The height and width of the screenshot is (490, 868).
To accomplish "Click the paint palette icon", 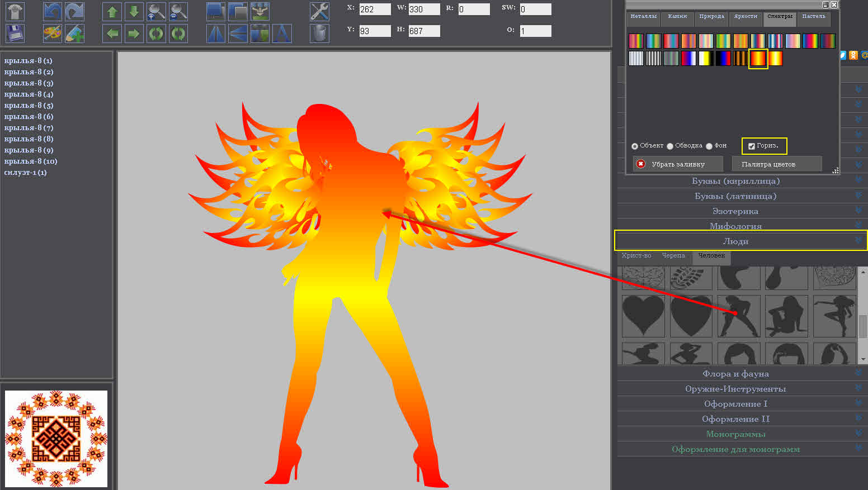I will (x=53, y=34).
